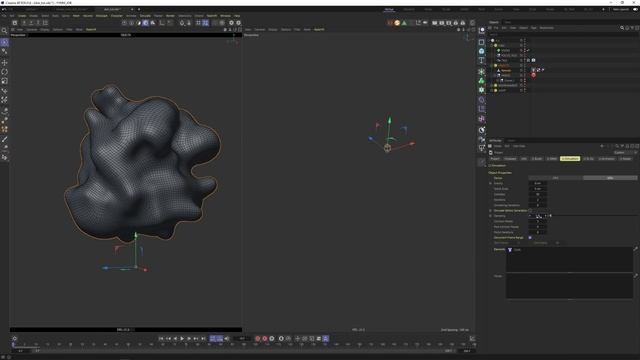Screen dimensions: 640x360
Task: Toggle Simulate Without Generators checkbox
Action: coord(530,211)
